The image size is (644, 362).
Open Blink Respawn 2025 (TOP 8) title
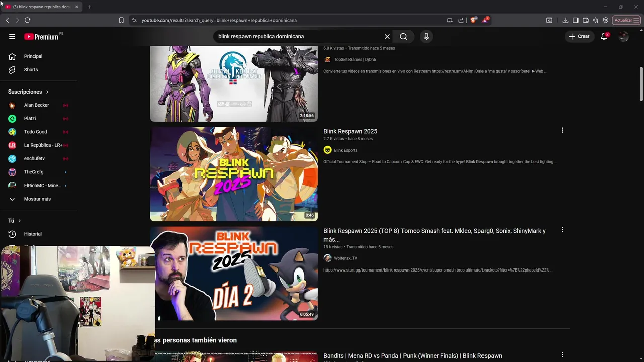(x=434, y=235)
